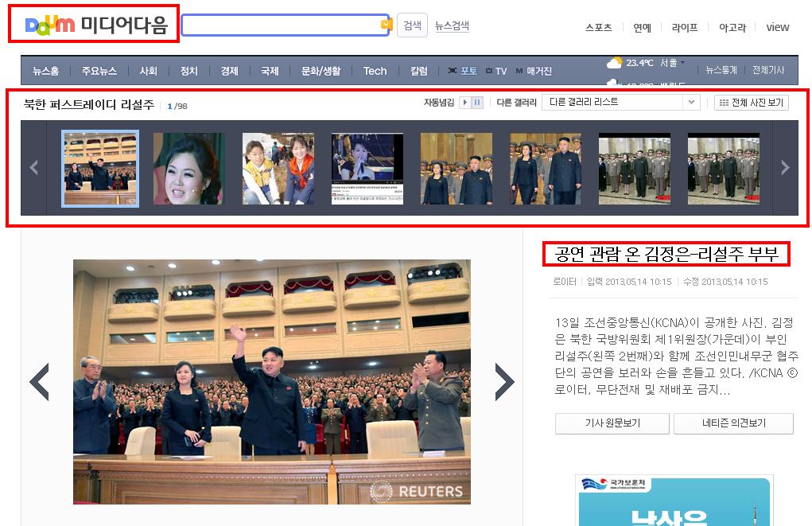Click the view link in the header

pyautogui.click(x=777, y=28)
